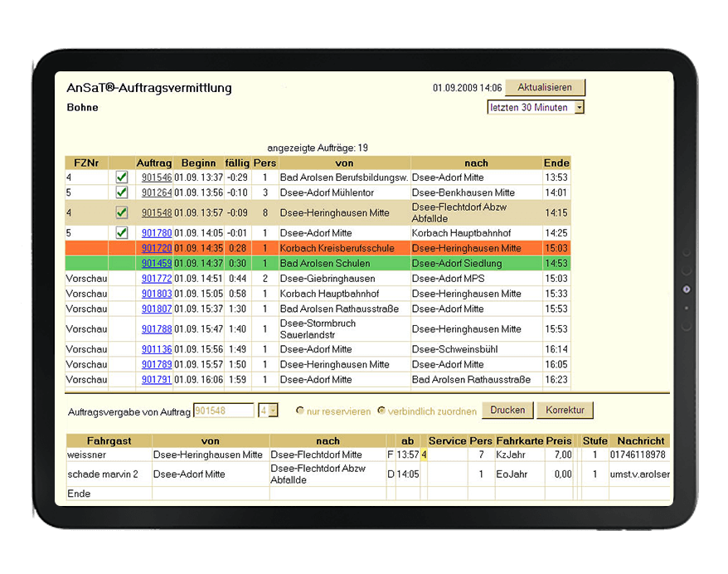This screenshot has width=728, height=574.
Task: Toggle checkbox for order 901264
Action: (x=121, y=192)
